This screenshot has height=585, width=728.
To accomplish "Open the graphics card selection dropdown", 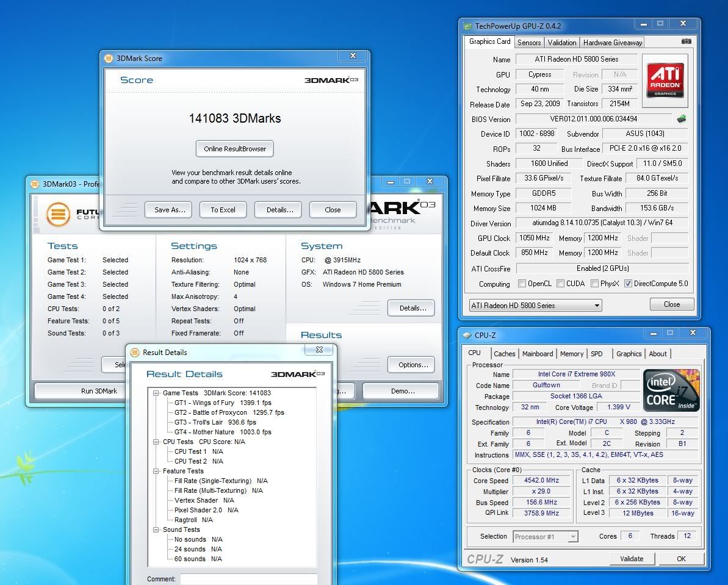I will coord(597,304).
